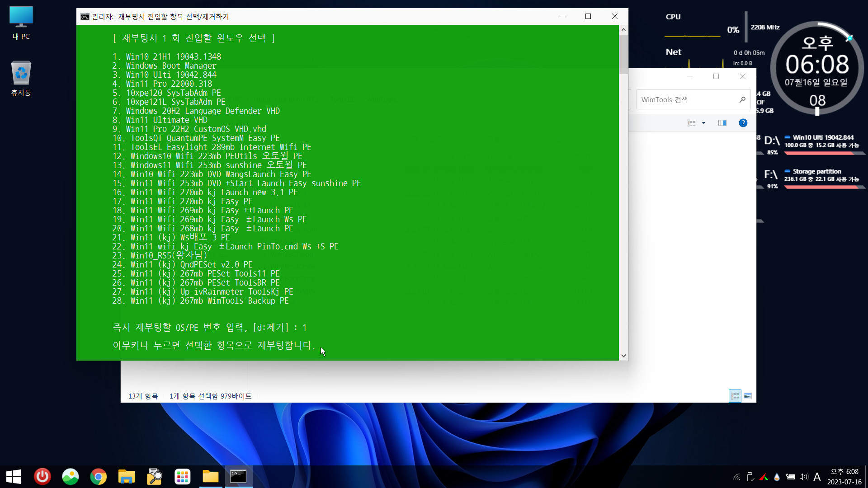868x488 pixels.
Task: Open the console window system menu icon
Action: pyautogui.click(x=85, y=17)
